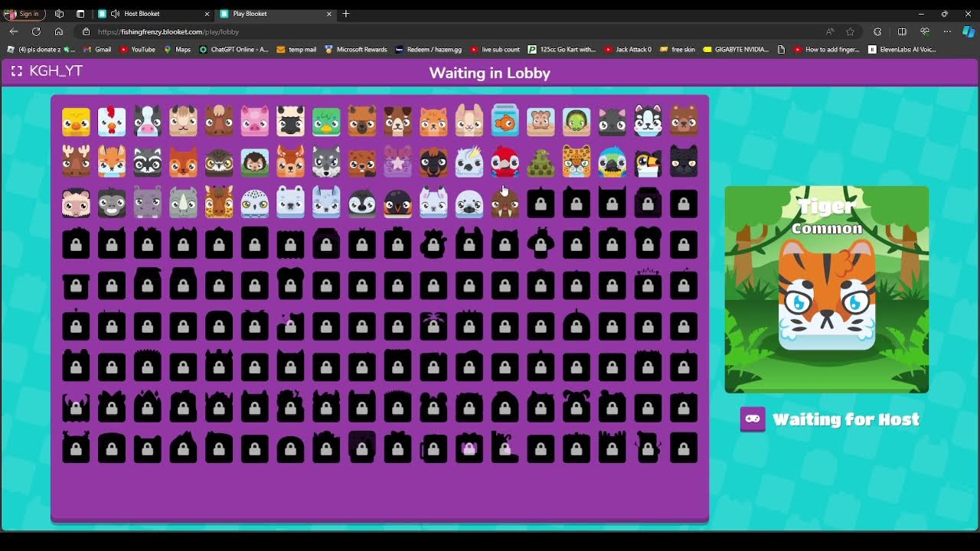
Task: Choose the Seal blook
Action: [x=469, y=204]
